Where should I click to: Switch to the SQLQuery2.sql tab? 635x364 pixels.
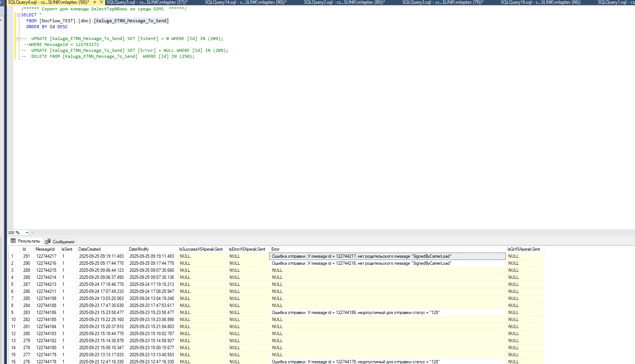[344, 2]
